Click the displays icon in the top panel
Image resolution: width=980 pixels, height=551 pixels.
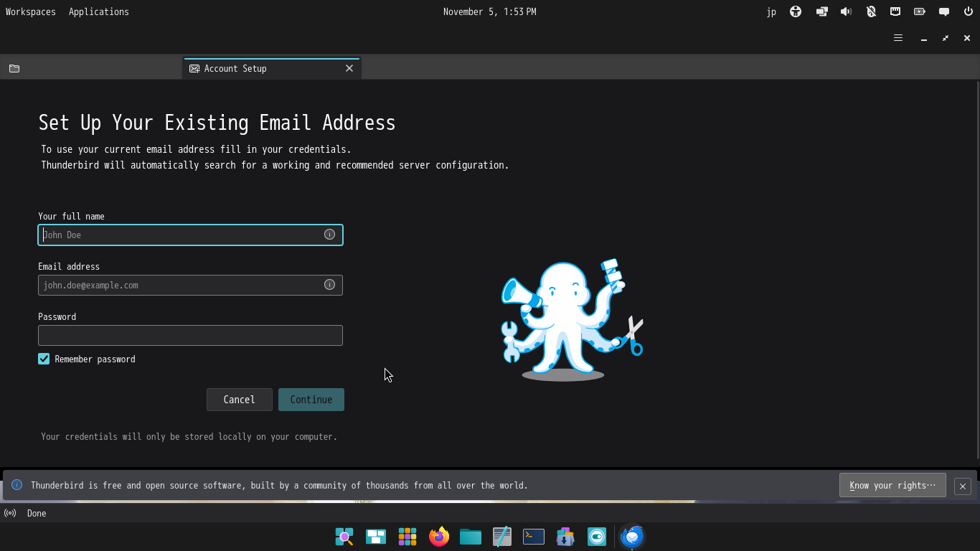[x=821, y=11]
